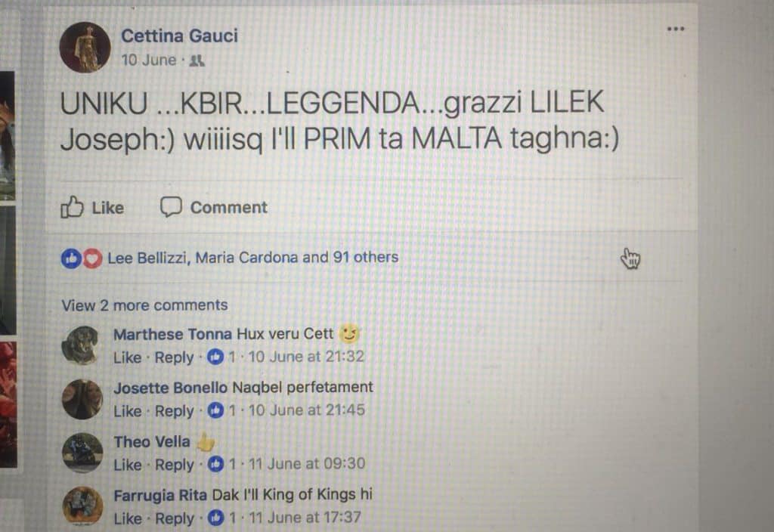Screen dimensions: 774x532
Task: Click the blue like reaction icon under the post
Action: 71,258
